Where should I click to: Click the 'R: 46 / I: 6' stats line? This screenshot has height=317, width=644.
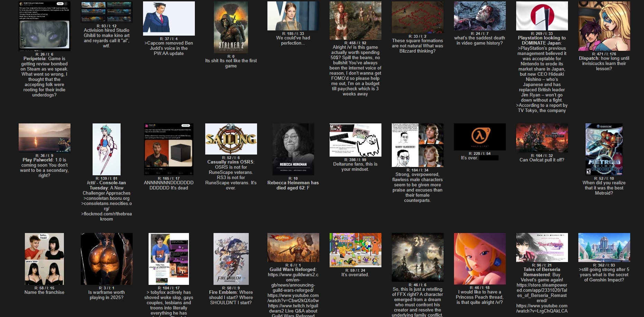click(418, 285)
